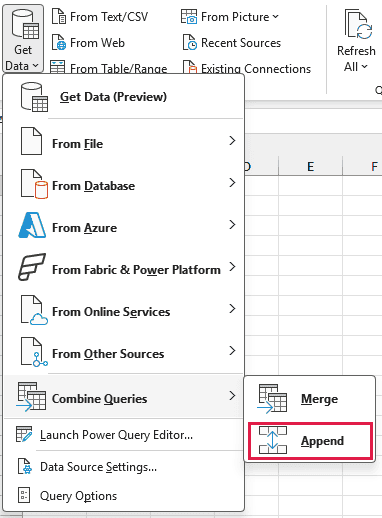This screenshot has width=382, height=518.
Task: Open Launch Power Query Editor…
Action: click(124, 435)
